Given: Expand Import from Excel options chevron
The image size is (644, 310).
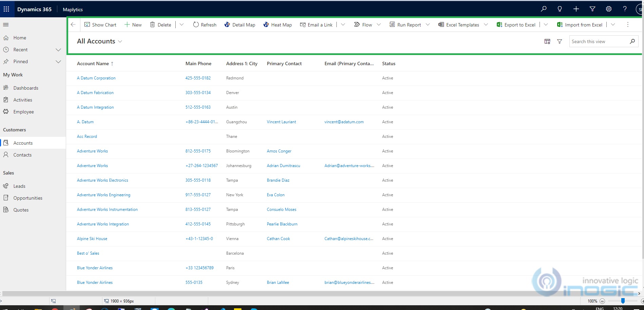Looking at the screenshot, I should [613, 24].
